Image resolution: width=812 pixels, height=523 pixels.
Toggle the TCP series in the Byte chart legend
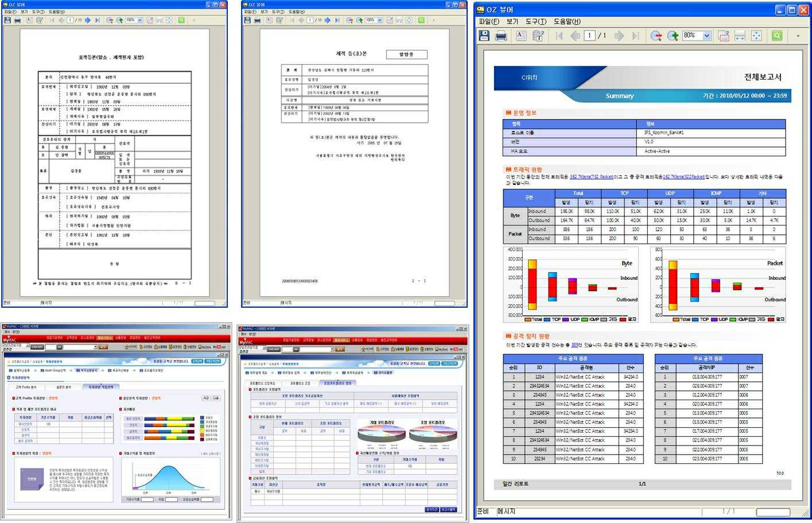pos(552,320)
